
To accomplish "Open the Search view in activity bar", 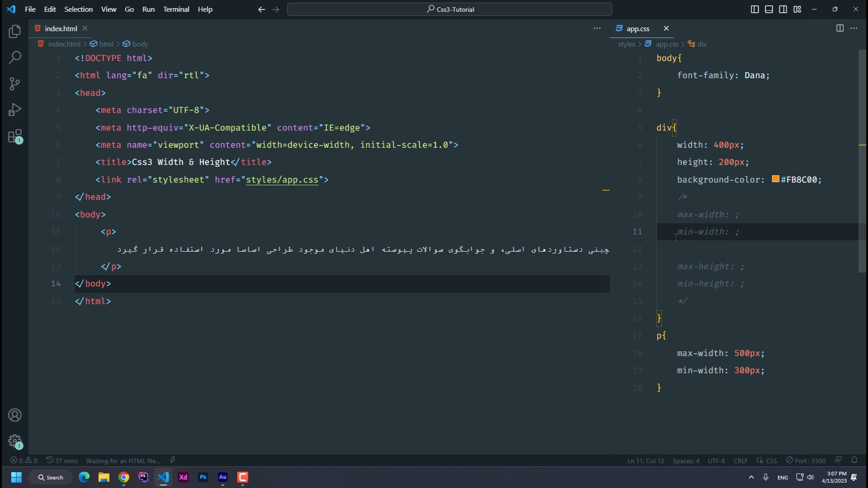I will coord(15,57).
